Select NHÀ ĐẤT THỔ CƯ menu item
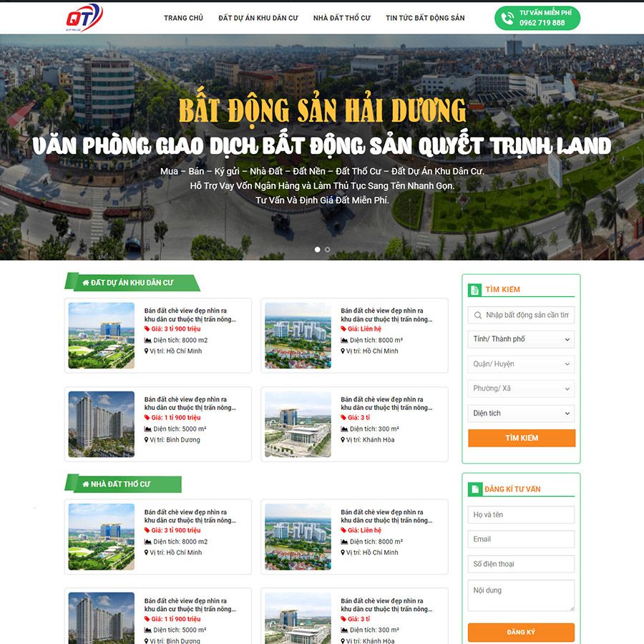644x644 pixels. (x=341, y=18)
